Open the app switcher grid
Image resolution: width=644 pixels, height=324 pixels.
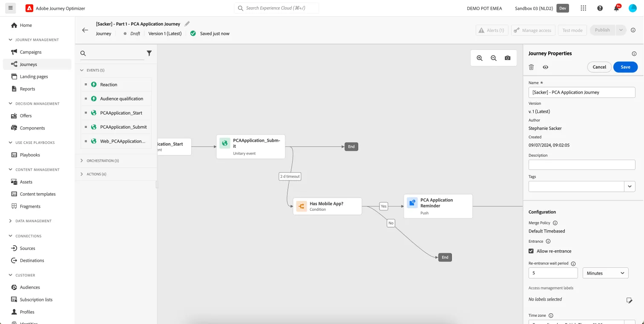[x=584, y=8]
